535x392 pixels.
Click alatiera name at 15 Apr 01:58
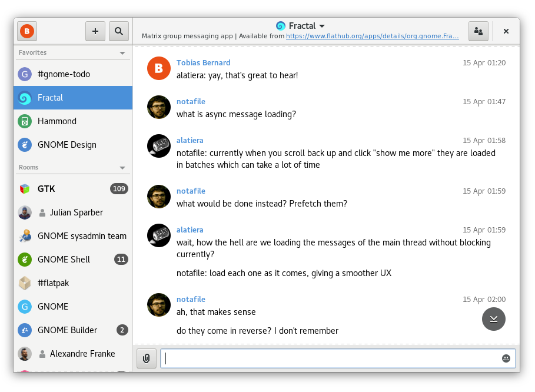190,141
